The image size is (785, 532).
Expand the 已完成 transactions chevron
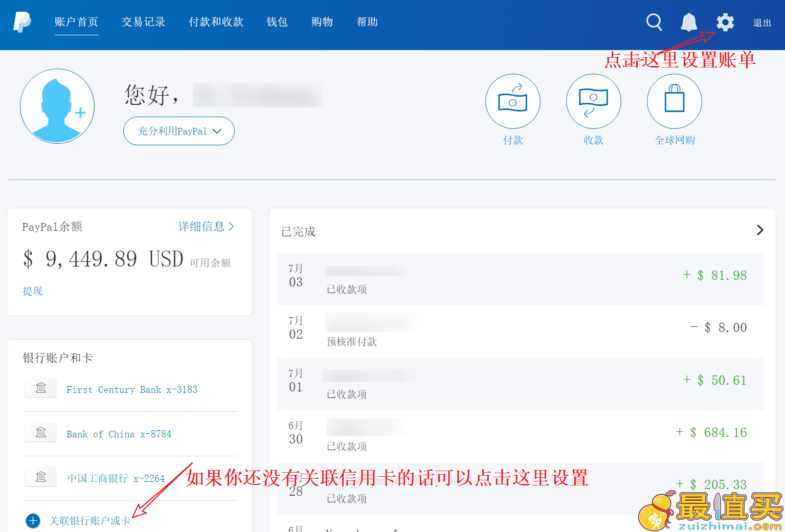click(x=760, y=230)
